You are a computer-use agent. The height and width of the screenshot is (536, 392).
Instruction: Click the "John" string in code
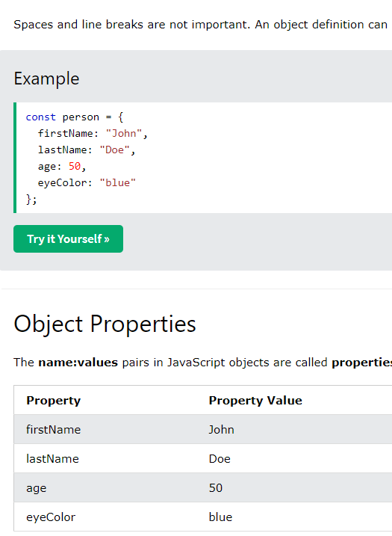point(124,133)
